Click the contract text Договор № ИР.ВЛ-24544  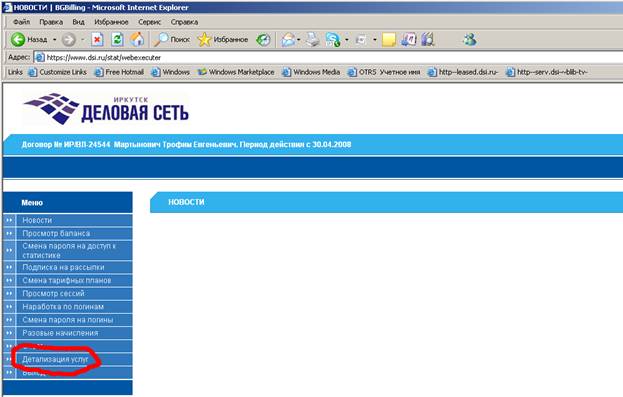point(66,145)
